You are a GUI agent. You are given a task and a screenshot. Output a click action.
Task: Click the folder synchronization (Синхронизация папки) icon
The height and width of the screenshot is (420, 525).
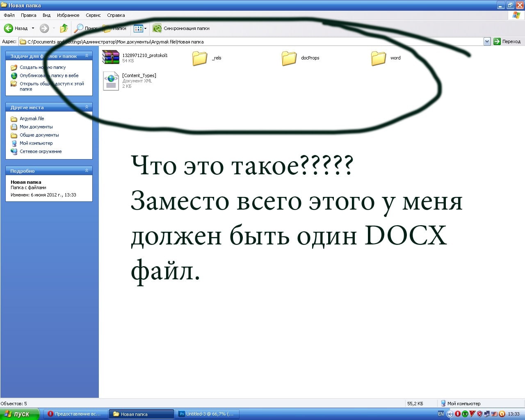coord(157,28)
